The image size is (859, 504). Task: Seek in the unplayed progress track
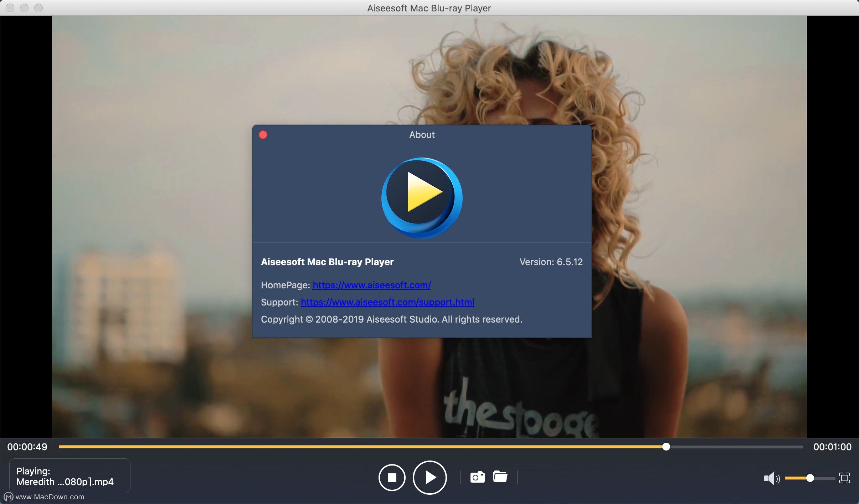pyautogui.click(x=736, y=447)
